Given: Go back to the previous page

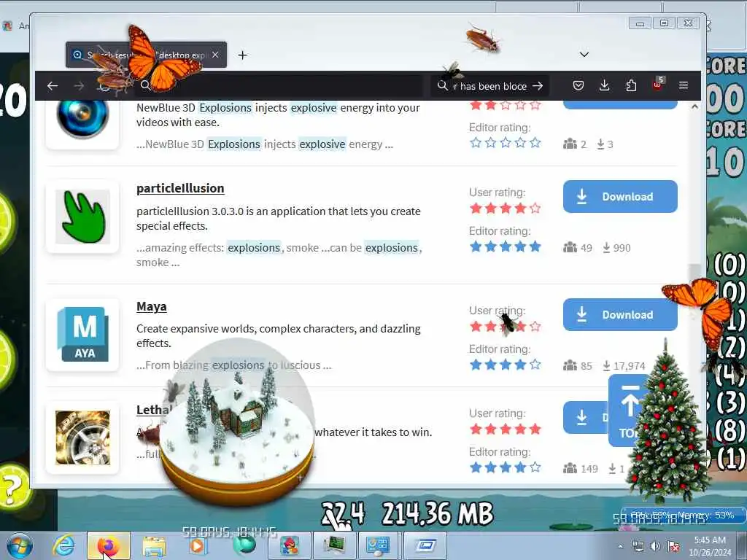Looking at the screenshot, I should pyautogui.click(x=53, y=86).
